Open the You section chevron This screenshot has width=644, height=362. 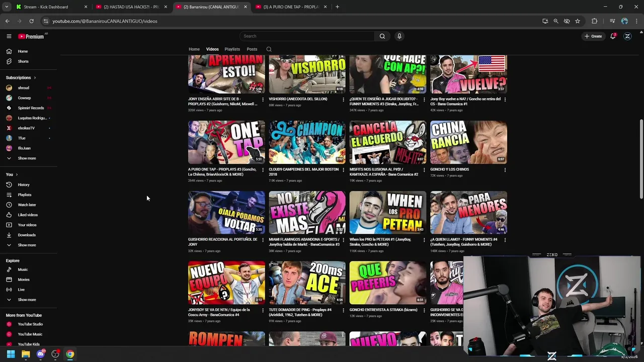click(x=17, y=174)
